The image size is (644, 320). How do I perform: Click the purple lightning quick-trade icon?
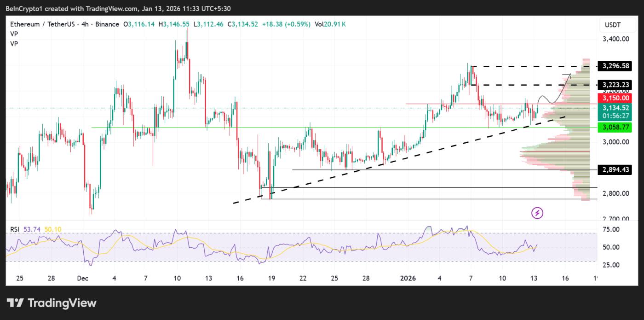click(536, 212)
